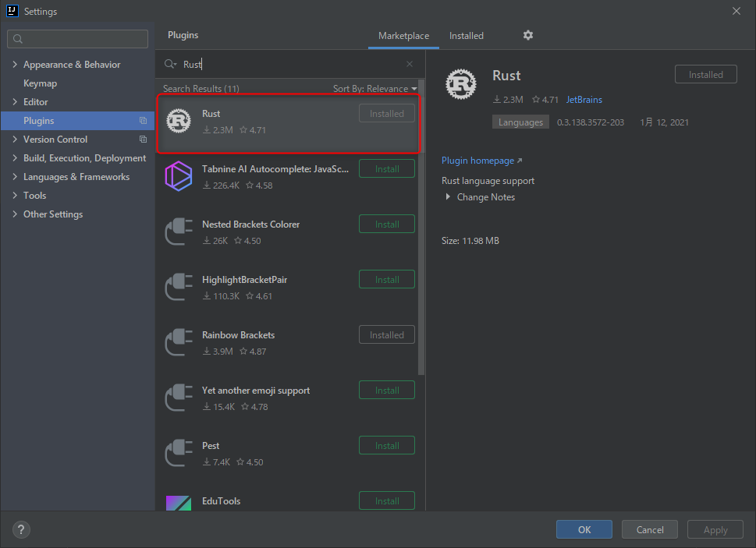This screenshot has width=756, height=548.
Task: Click the plugin list vertical scrollbar
Action: (x=421, y=226)
